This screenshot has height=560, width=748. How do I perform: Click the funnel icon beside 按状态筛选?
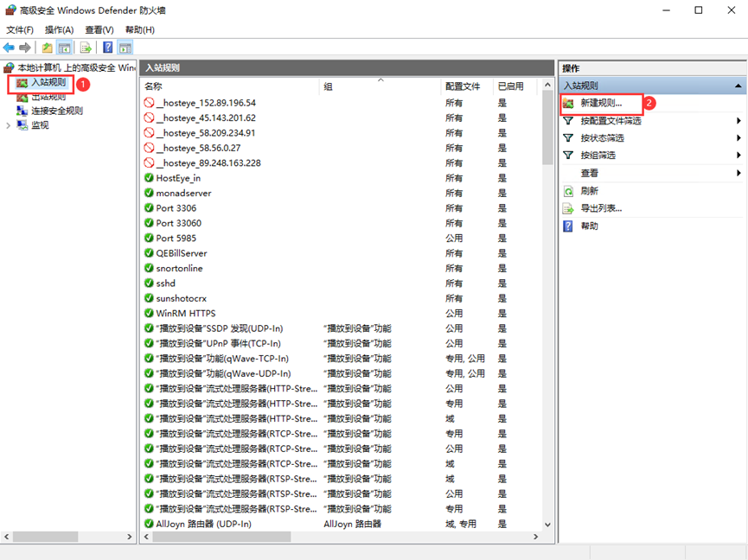568,138
